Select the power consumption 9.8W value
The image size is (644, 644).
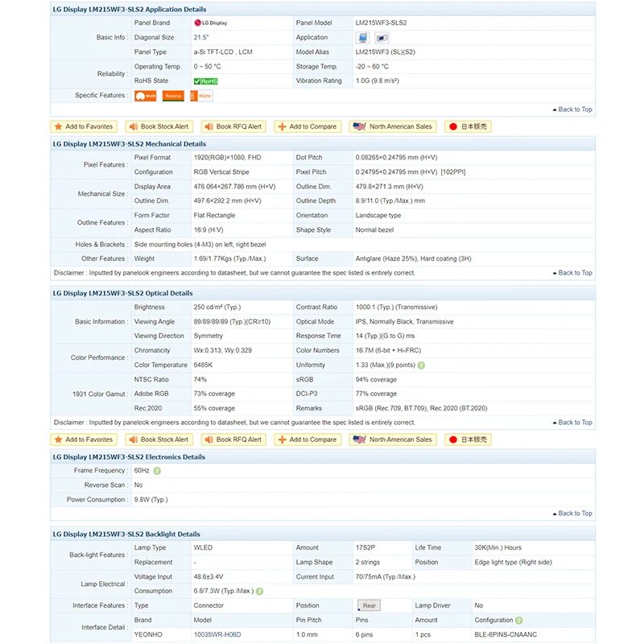click(151, 500)
